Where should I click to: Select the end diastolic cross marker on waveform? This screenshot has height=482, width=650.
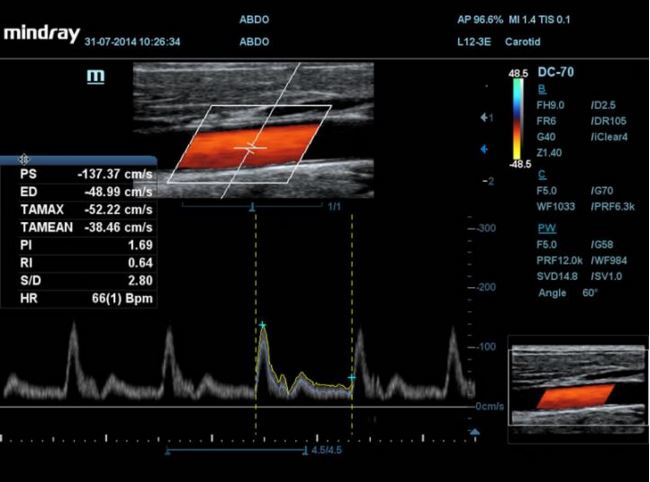(x=351, y=377)
